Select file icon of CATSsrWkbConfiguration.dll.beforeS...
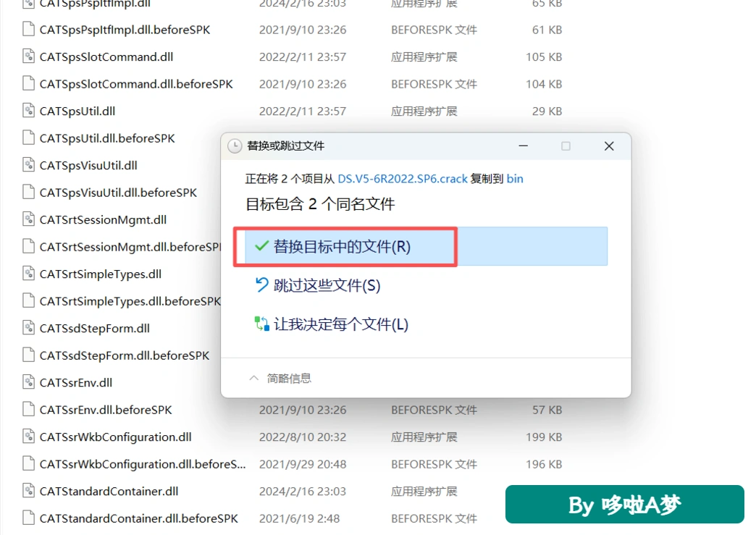This screenshot has height=535, width=756. point(29,463)
